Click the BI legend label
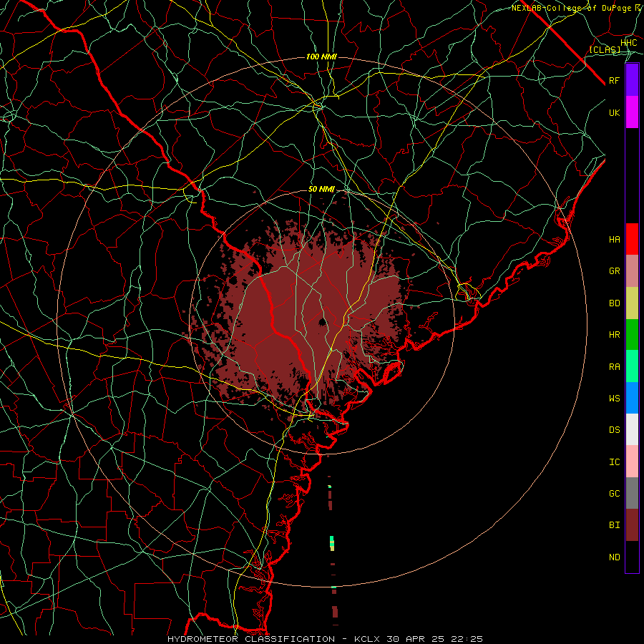Image resolution: width=644 pixels, height=644 pixels. 614,525
